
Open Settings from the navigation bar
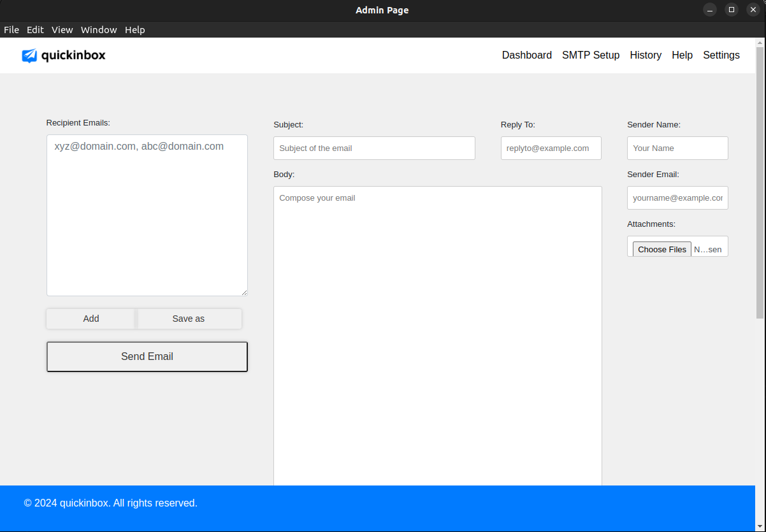pos(721,55)
